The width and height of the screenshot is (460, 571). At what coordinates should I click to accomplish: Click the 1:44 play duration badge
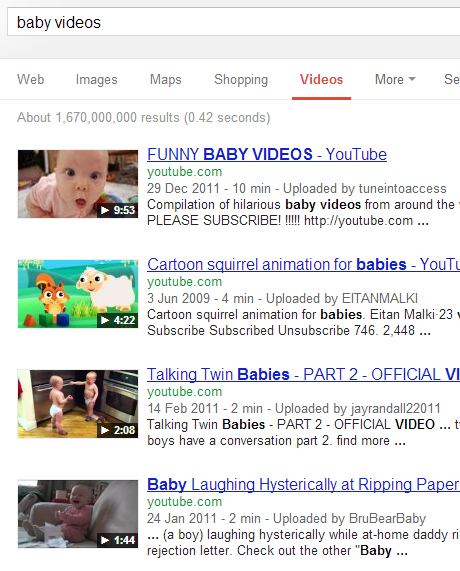(117, 540)
